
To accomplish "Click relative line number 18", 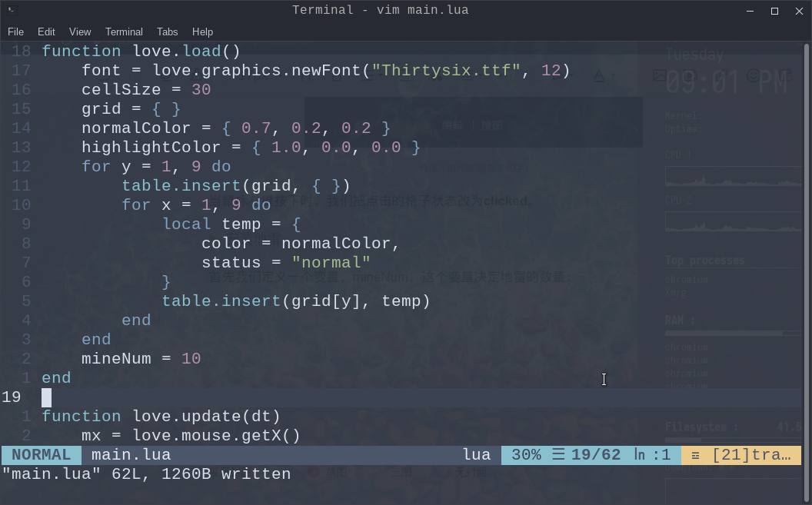I will coord(22,51).
